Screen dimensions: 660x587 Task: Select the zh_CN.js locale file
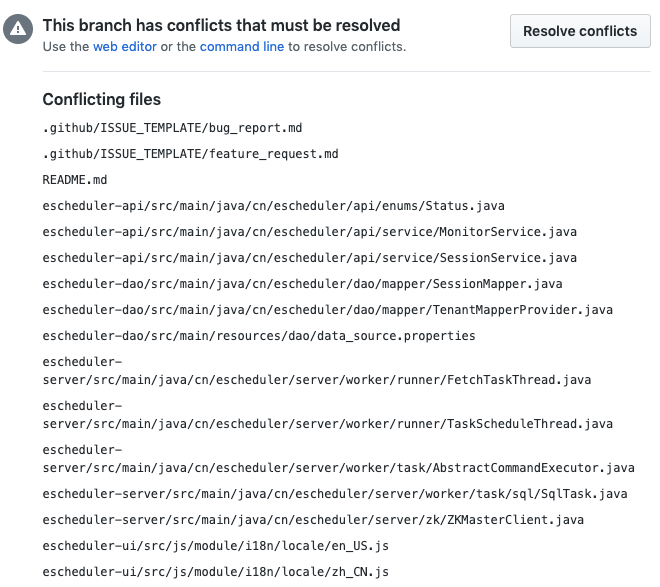coord(216,572)
